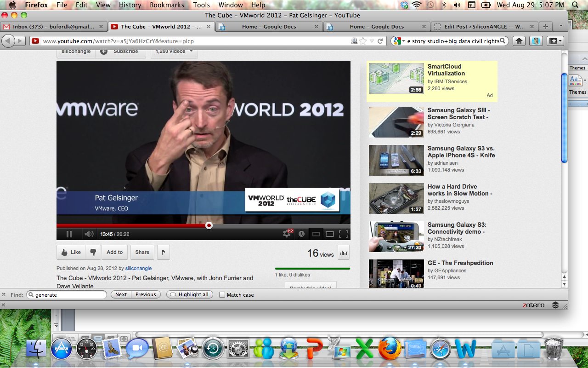Mute the video with speaker icon
588x368 pixels.
point(89,234)
